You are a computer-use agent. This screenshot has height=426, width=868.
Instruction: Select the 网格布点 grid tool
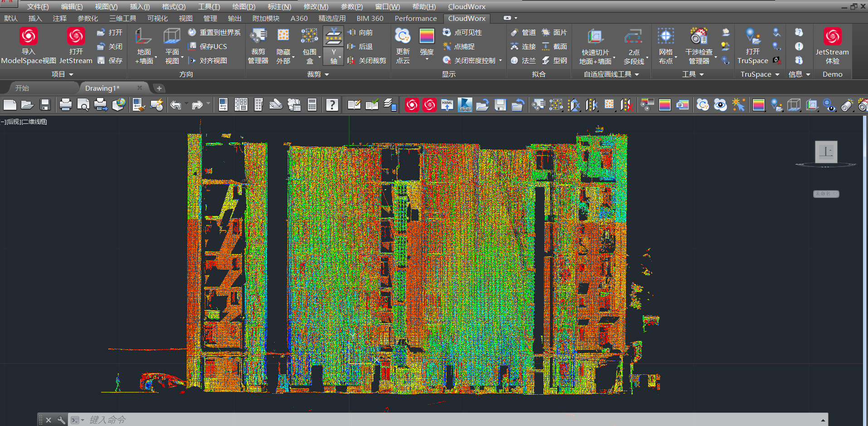[665, 46]
